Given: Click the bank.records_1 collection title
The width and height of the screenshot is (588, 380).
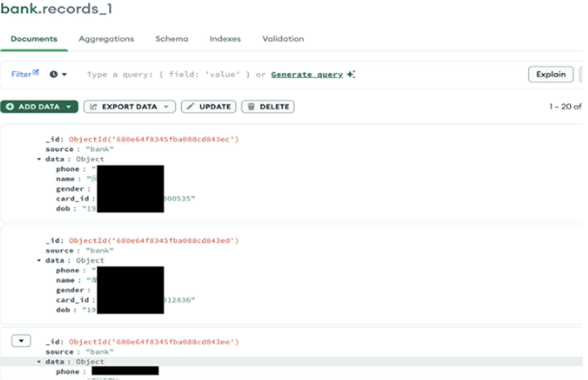Looking at the screenshot, I should pos(57,9).
